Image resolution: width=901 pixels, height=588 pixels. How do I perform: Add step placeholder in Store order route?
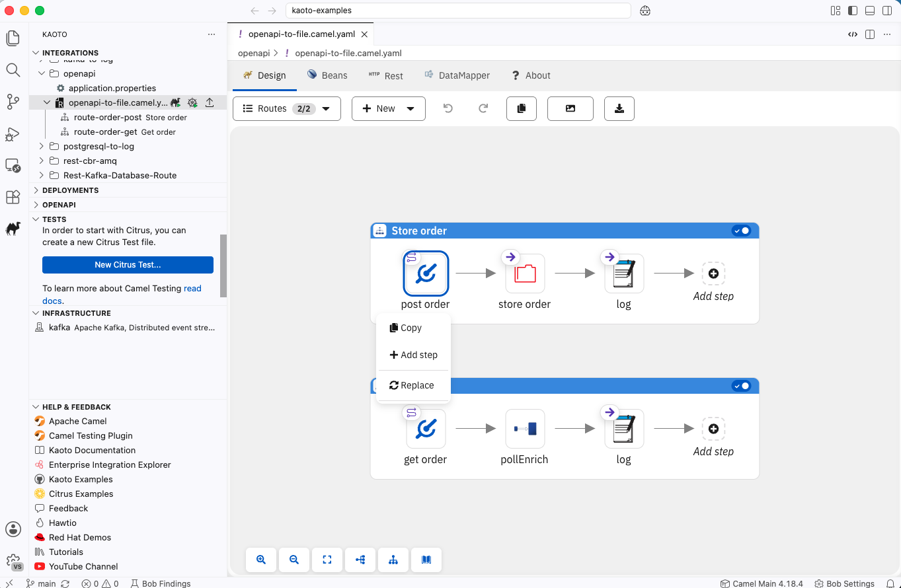(x=713, y=273)
